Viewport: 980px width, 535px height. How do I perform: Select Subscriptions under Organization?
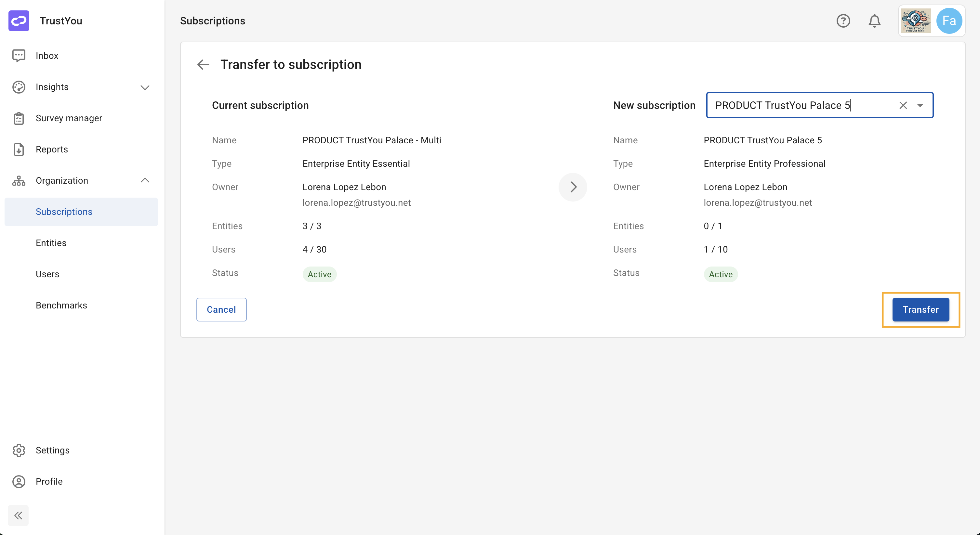pyautogui.click(x=81, y=212)
